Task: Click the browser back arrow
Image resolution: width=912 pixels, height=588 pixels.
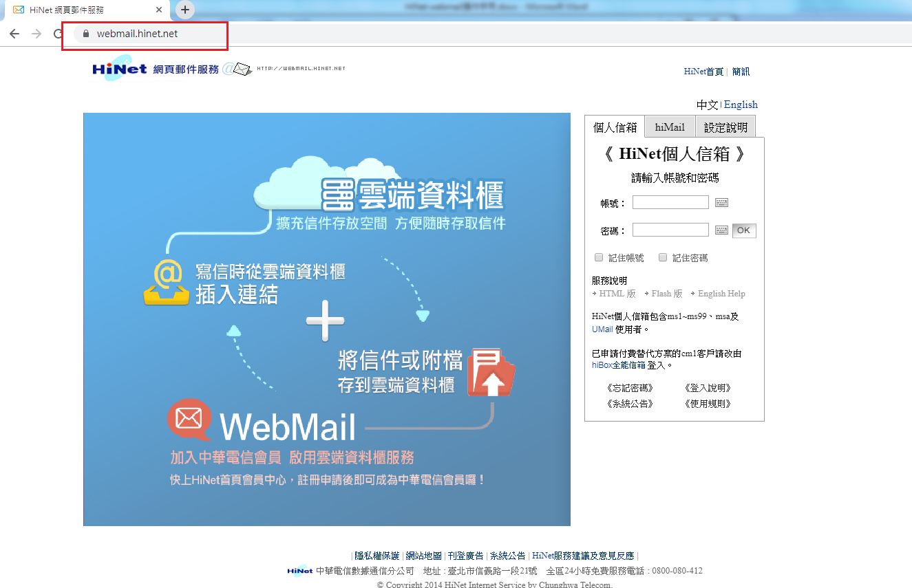Action: tap(14, 34)
